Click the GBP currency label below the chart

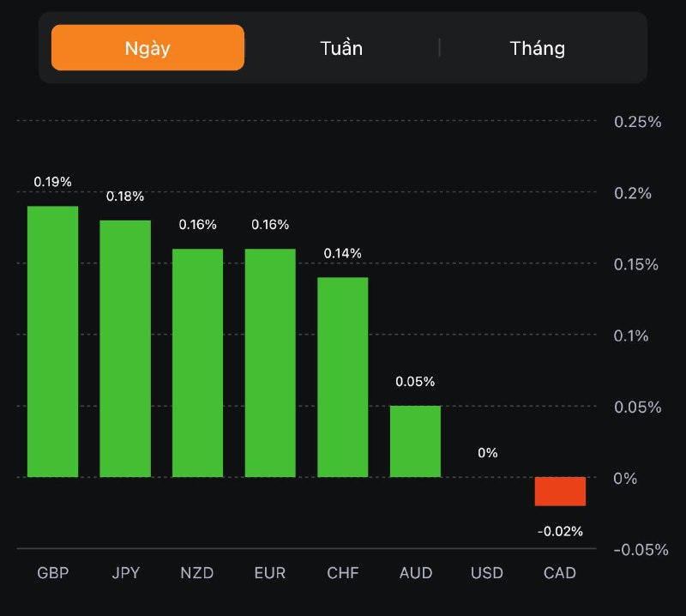point(52,572)
